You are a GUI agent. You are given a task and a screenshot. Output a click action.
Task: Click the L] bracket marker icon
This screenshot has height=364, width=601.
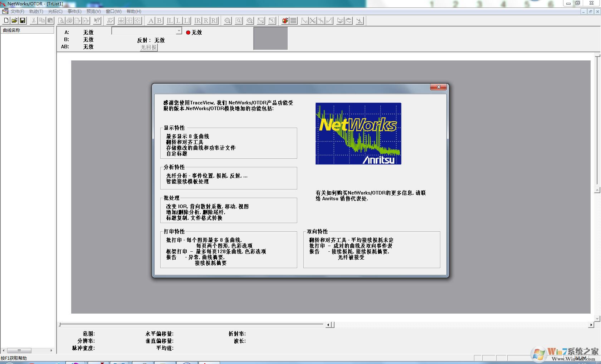(187, 21)
